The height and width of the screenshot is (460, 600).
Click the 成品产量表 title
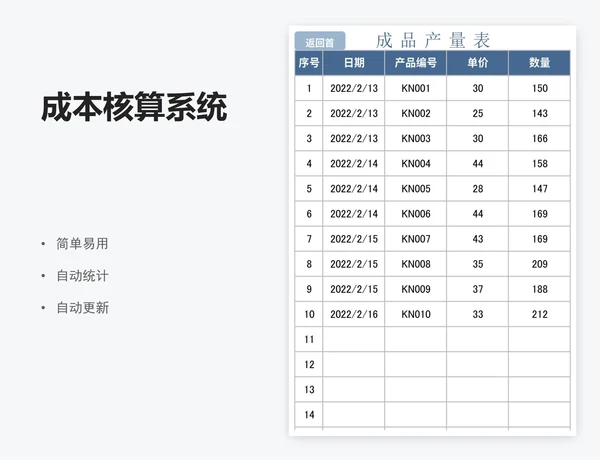(433, 41)
